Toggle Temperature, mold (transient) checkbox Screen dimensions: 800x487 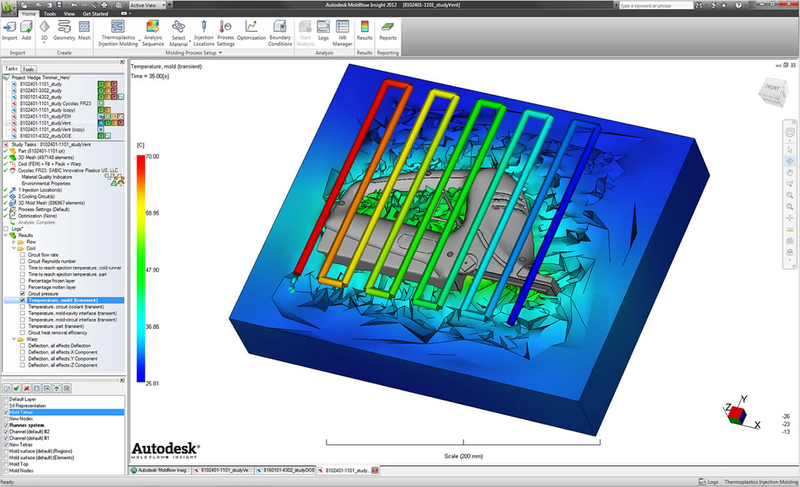coord(22,300)
